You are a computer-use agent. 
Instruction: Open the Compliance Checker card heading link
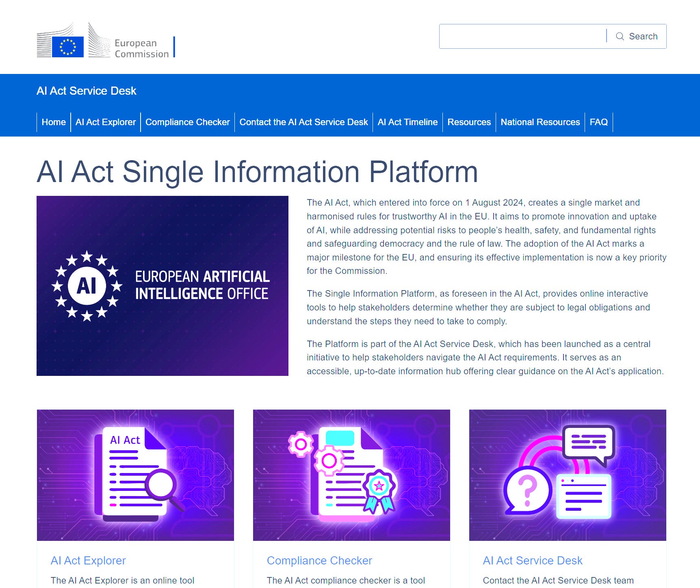319,561
